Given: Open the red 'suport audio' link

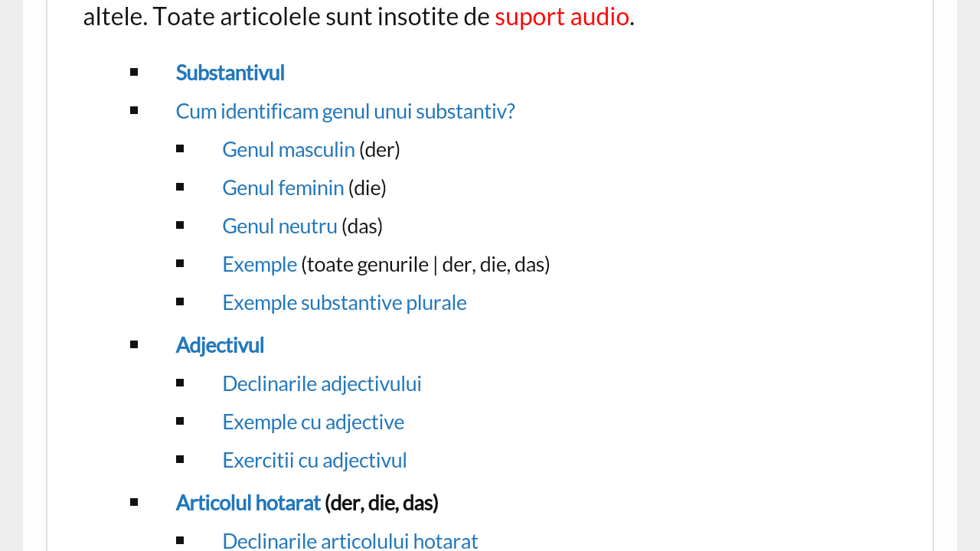Looking at the screenshot, I should [x=561, y=16].
